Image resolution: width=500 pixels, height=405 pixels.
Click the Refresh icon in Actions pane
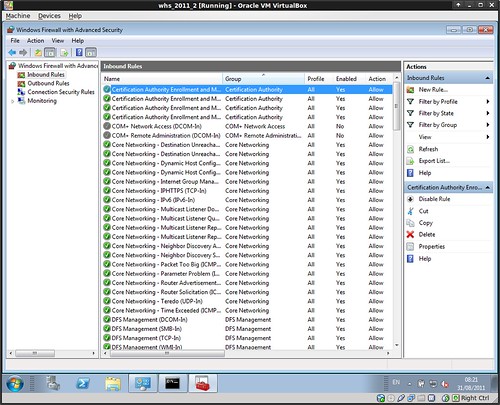coord(411,149)
